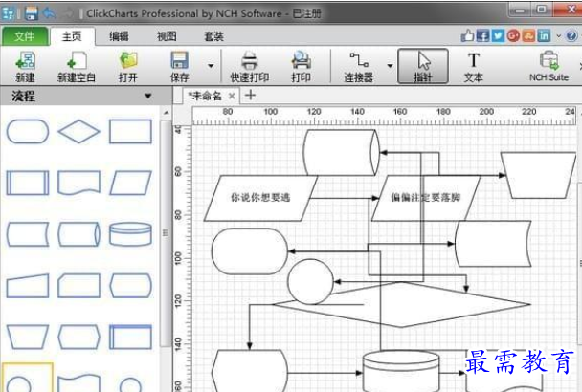Click the 新建 (New) toolbar icon
The width and height of the screenshot is (582, 392).
(25, 66)
